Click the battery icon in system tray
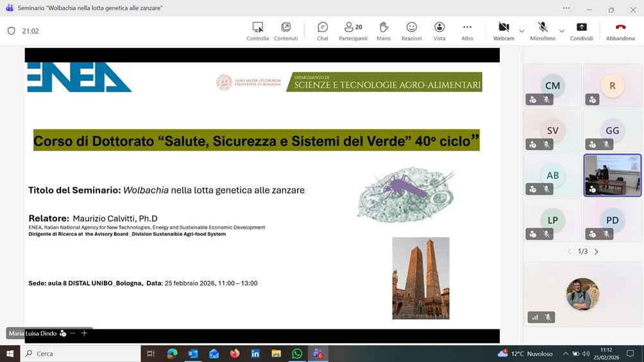This screenshot has height=362, width=644. (576, 354)
